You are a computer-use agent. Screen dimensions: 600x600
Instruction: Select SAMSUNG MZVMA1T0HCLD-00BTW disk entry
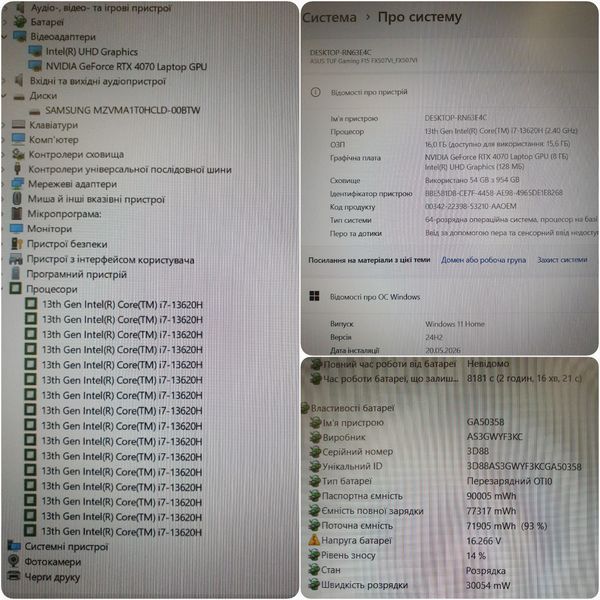[123, 111]
